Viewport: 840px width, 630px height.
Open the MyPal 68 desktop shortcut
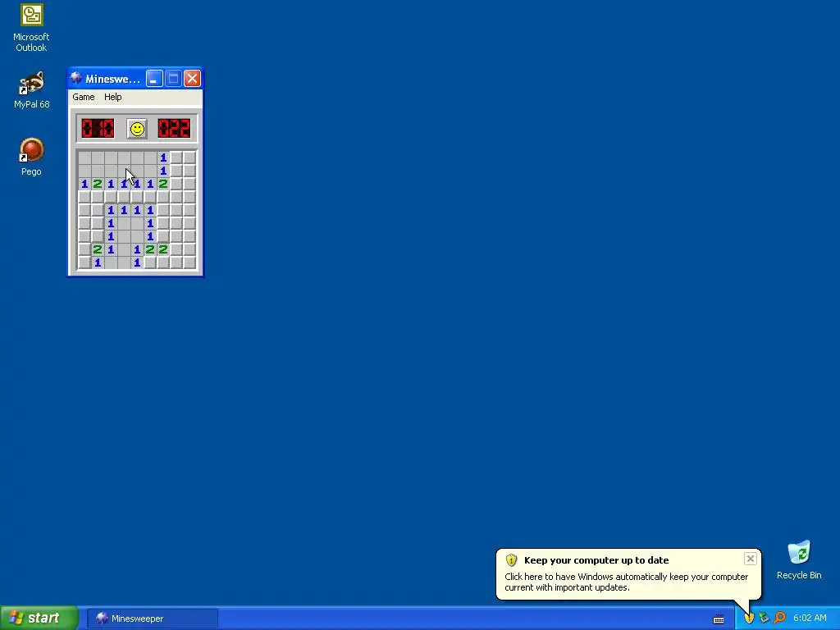click(32, 90)
